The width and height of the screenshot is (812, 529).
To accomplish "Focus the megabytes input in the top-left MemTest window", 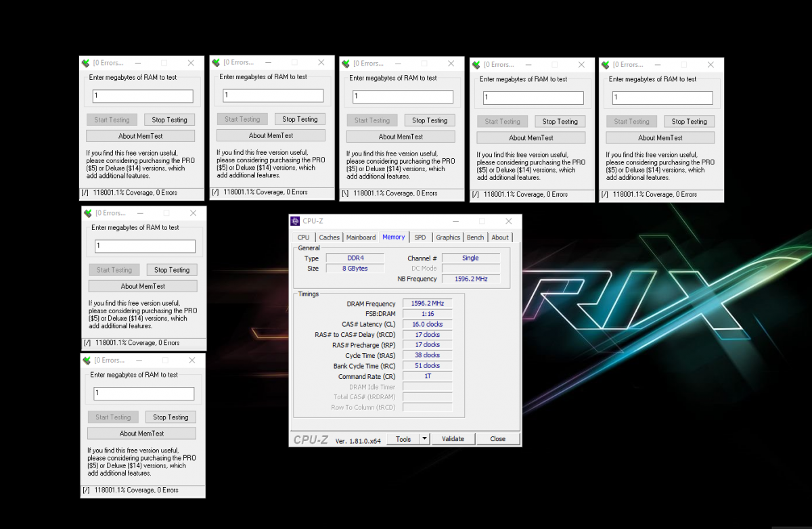I will point(143,96).
